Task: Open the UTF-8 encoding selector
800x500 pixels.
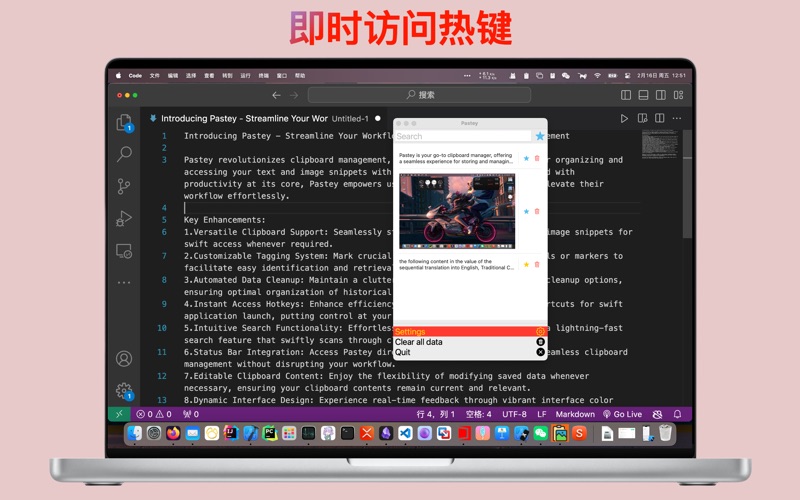Action: pos(514,414)
